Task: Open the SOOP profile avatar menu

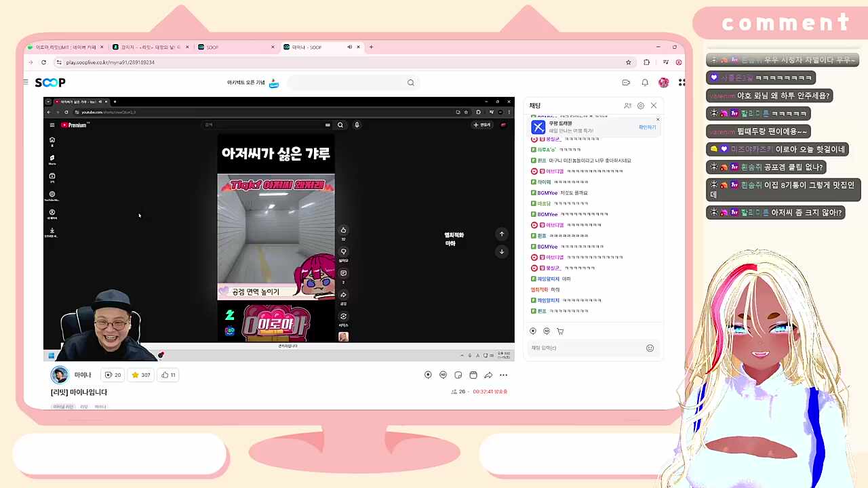Action: pyautogui.click(x=663, y=83)
